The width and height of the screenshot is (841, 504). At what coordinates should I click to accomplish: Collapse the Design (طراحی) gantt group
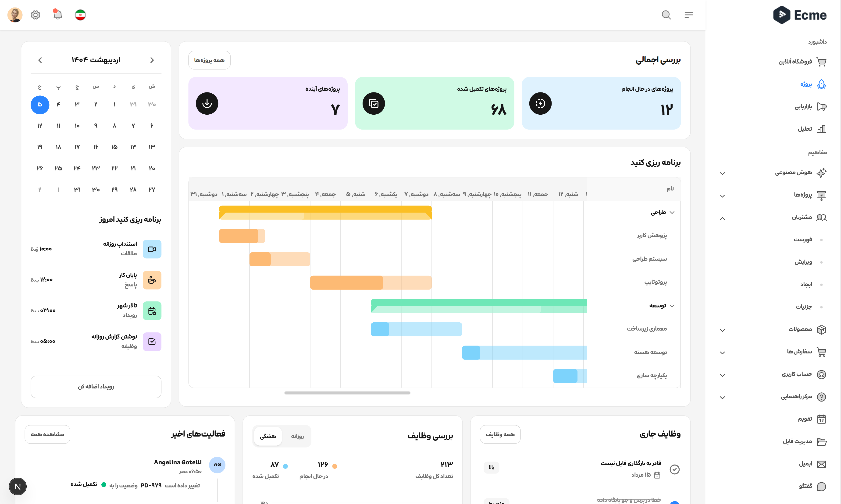tap(672, 212)
